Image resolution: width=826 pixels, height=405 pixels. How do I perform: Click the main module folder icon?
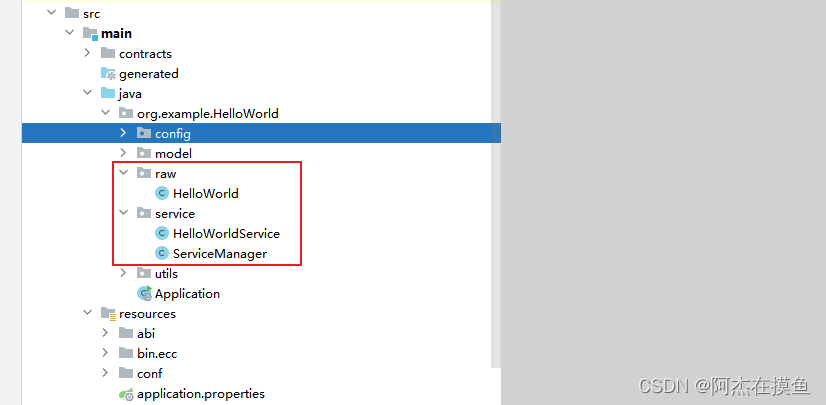[90, 33]
